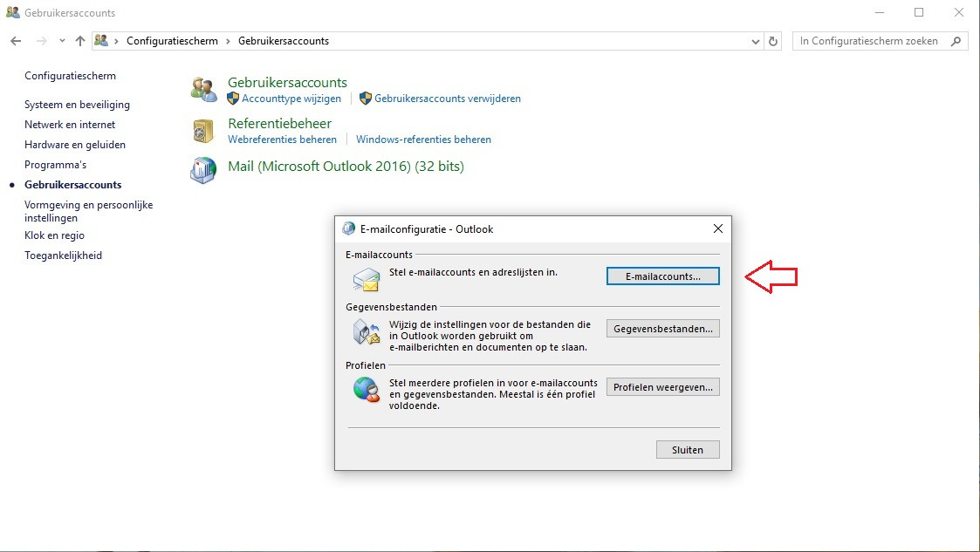Open Configuratiescherm in the left sidebar

click(x=70, y=76)
